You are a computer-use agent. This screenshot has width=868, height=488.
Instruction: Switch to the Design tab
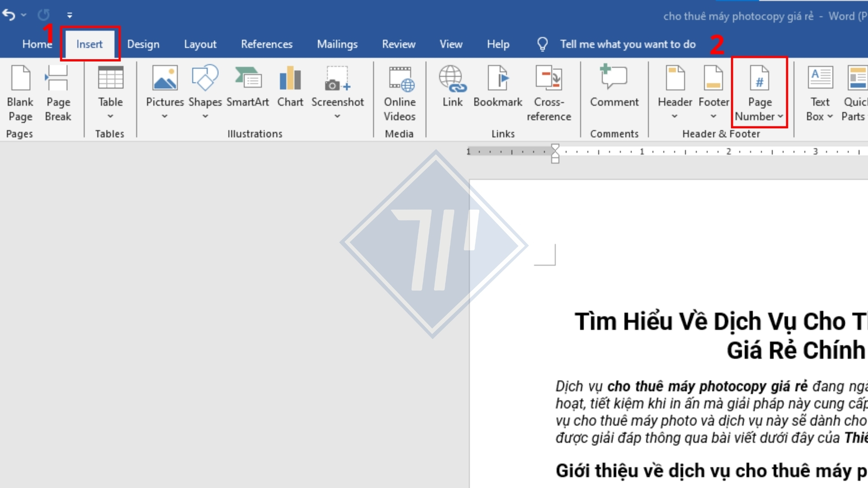pyautogui.click(x=143, y=44)
